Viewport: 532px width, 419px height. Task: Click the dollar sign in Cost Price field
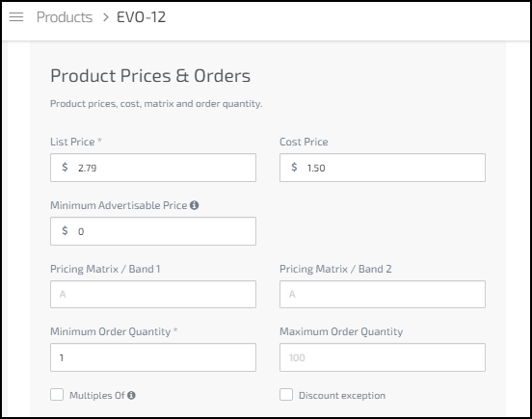pos(294,167)
